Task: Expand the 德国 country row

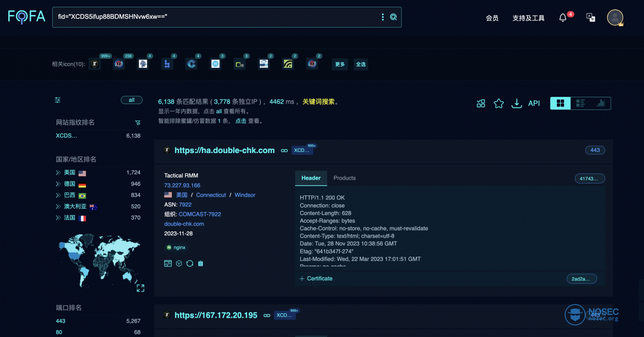Action: (58, 184)
